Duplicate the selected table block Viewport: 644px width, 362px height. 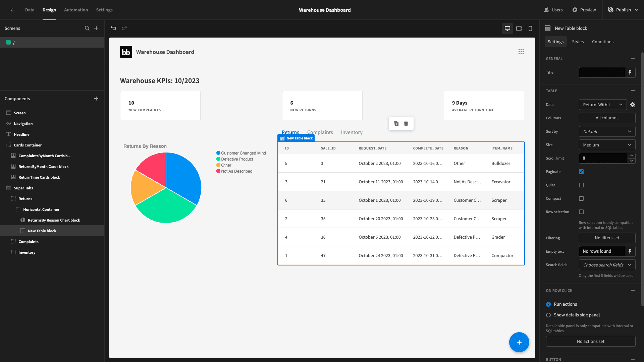396,123
